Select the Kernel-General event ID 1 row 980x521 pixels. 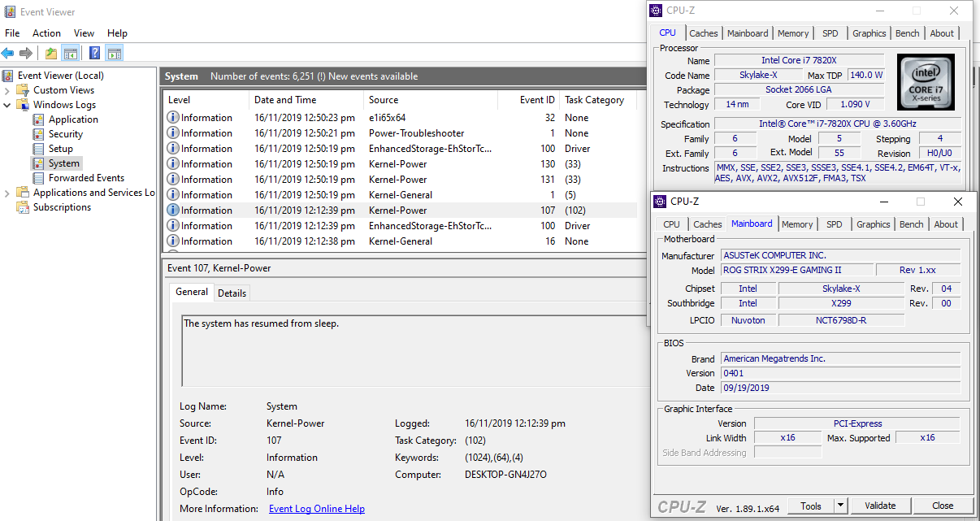tap(400, 195)
